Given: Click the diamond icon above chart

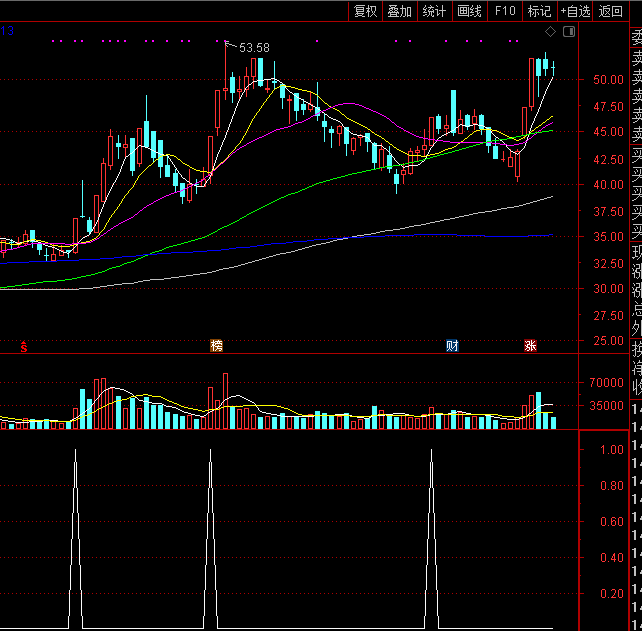Looking at the screenshot, I should [550, 32].
